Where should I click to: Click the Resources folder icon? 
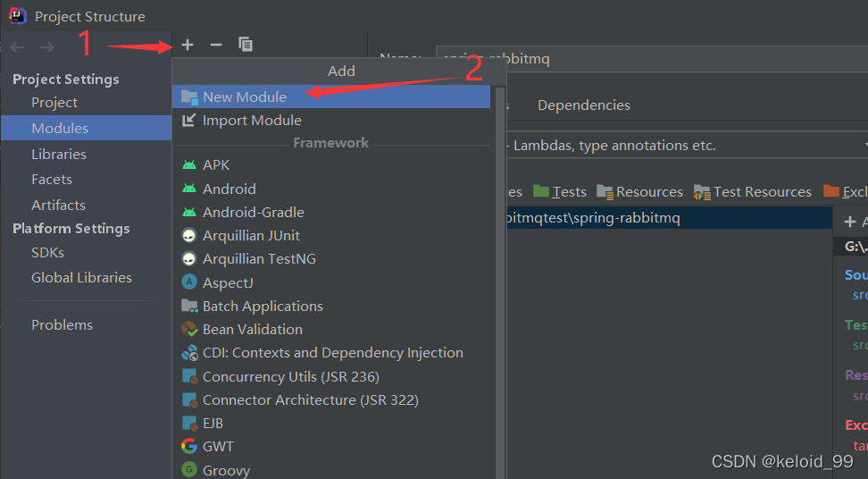click(x=605, y=191)
